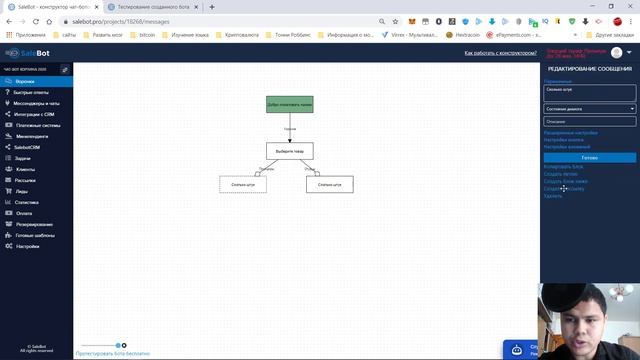Go to browser home page

click(49, 22)
